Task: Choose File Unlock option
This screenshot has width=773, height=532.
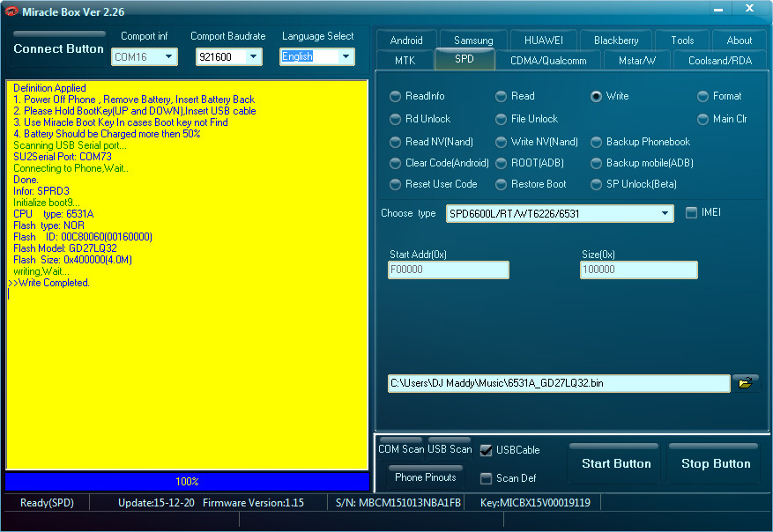Action: pos(526,119)
